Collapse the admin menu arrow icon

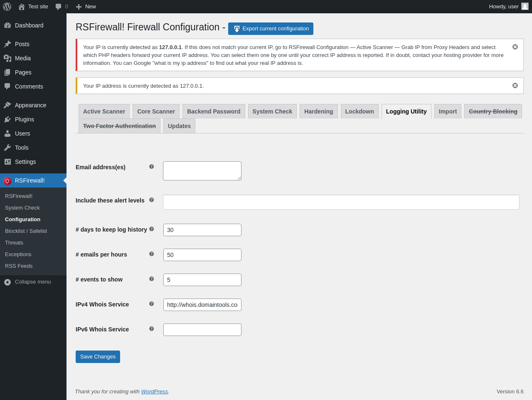pos(7,282)
